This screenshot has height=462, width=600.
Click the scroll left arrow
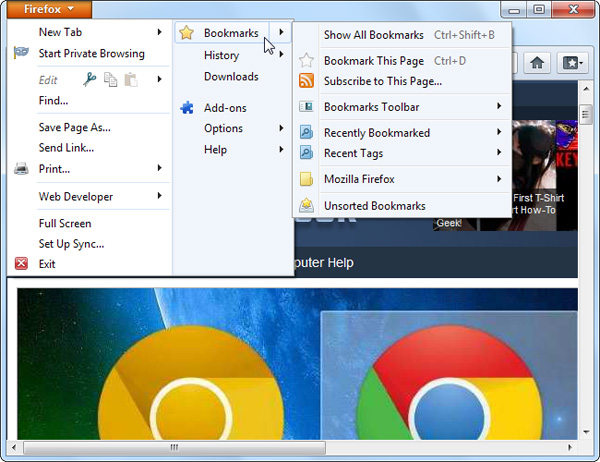click(x=14, y=447)
